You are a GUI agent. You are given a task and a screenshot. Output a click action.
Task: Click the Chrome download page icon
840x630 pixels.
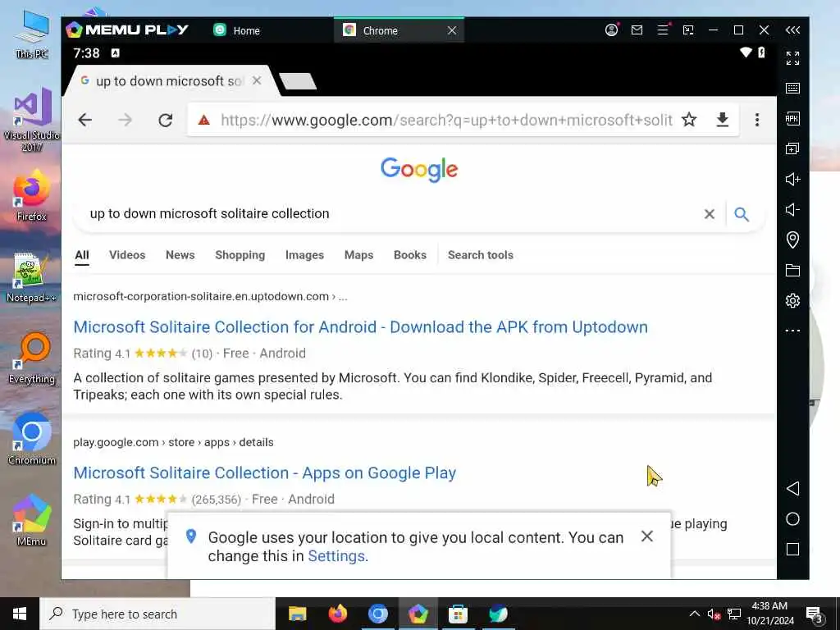tap(722, 120)
